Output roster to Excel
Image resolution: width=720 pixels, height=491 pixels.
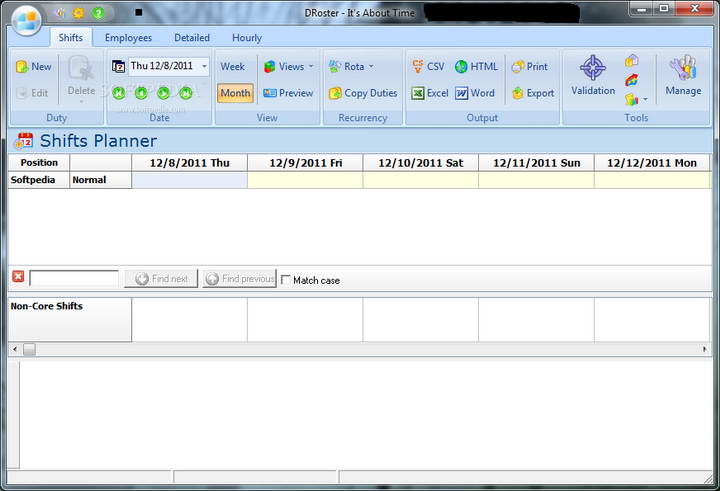[x=430, y=93]
